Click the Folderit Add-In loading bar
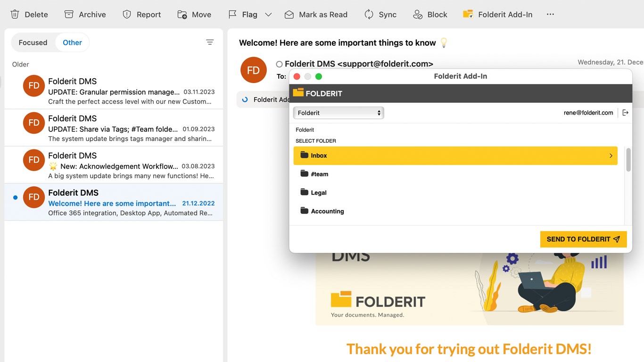Screen dimensions: 644x362 point(264,99)
